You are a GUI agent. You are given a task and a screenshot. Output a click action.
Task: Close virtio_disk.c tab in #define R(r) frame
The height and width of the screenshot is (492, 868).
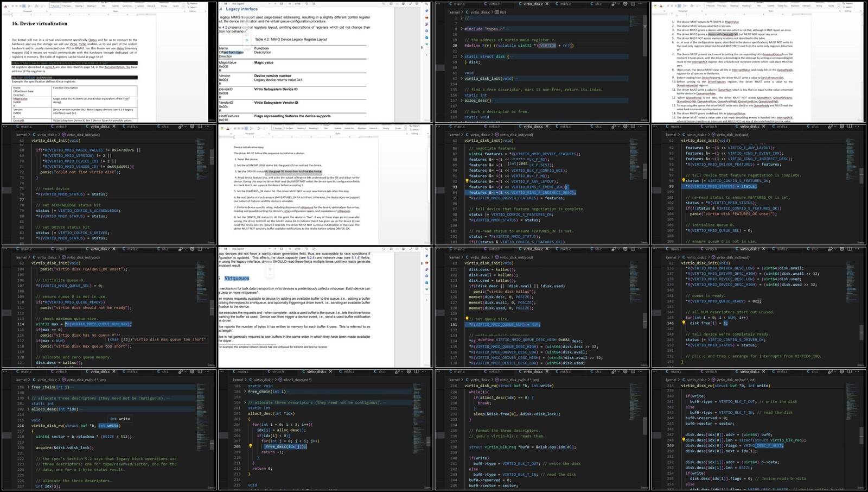547,4
